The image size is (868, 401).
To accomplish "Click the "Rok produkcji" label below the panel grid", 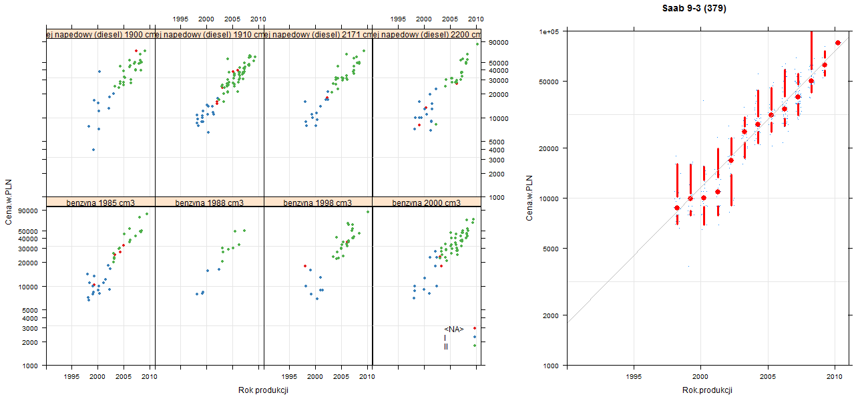I will pyautogui.click(x=263, y=390).
